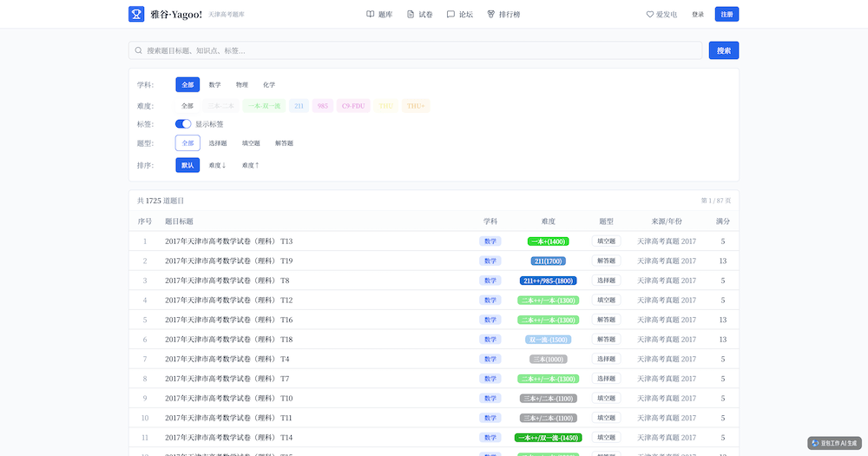Open question 2017年天津市高考数学试卷（理科）T8

pos(227,281)
